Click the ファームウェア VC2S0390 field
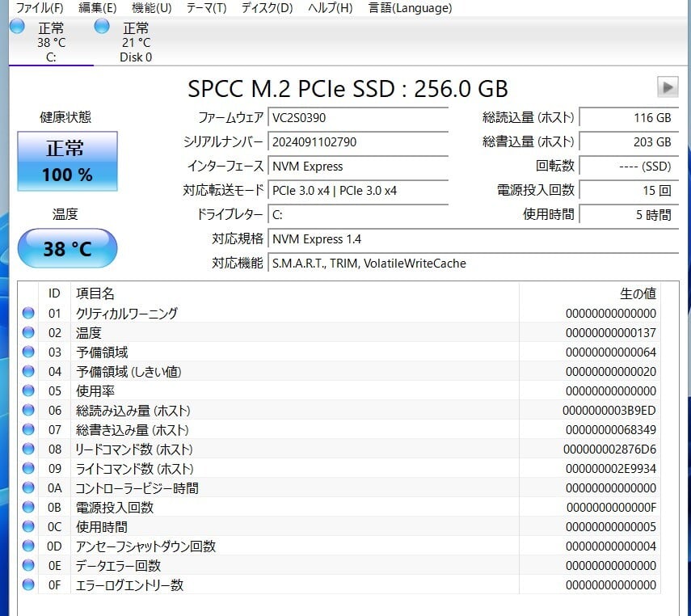Screen dimensions: 691x616 358,118
